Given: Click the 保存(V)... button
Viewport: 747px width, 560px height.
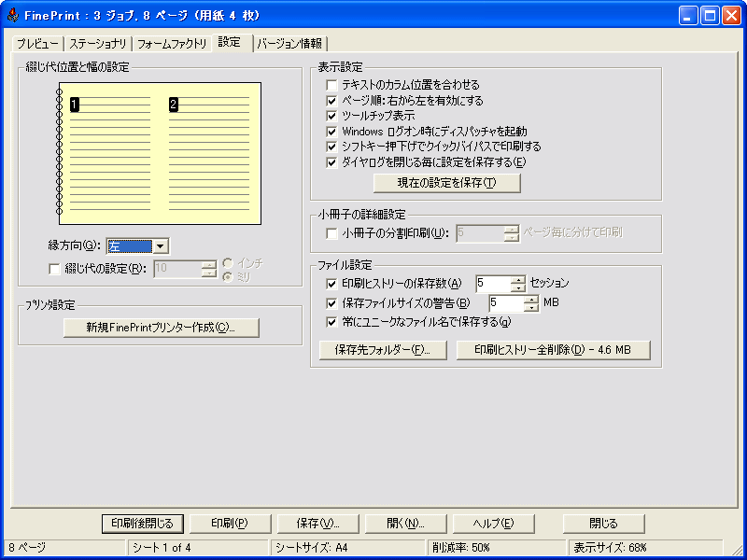Looking at the screenshot, I should 317,524.
